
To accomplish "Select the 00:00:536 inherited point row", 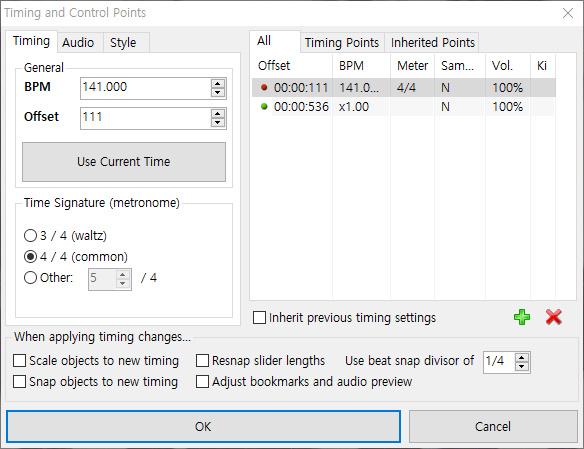I will click(404, 106).
